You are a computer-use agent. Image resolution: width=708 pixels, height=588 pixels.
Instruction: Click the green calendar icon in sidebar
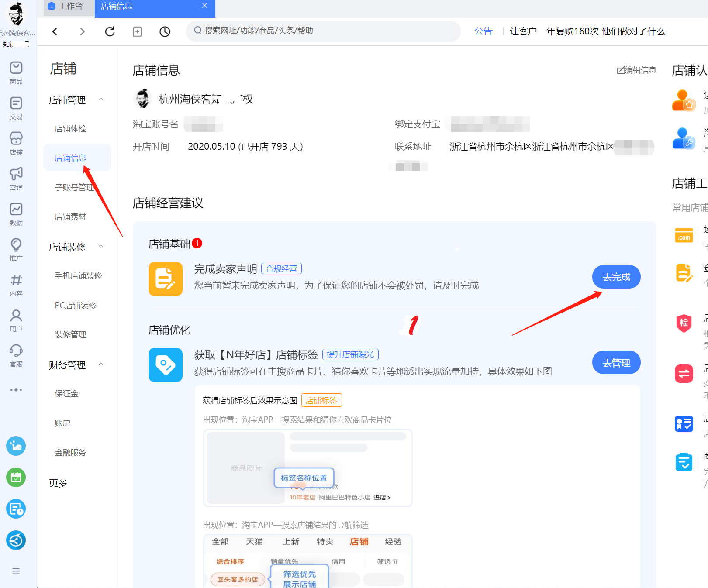pos(16,478)
